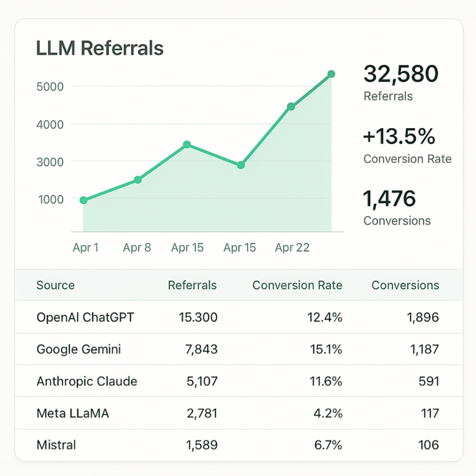Image resolution: width=476 pixels, height=476 pixels.
Task: Select the Apr 1 data point
Action: point(84,200)
